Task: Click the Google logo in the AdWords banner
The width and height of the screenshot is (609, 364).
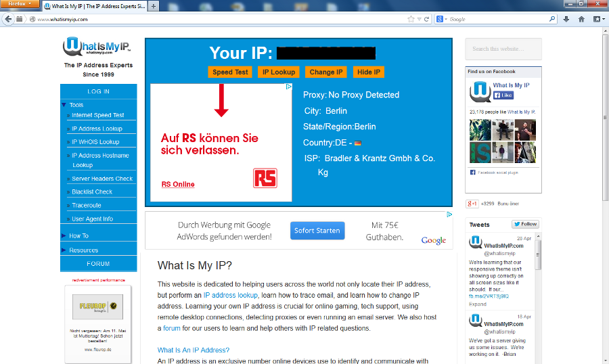Action: (434, 240)
